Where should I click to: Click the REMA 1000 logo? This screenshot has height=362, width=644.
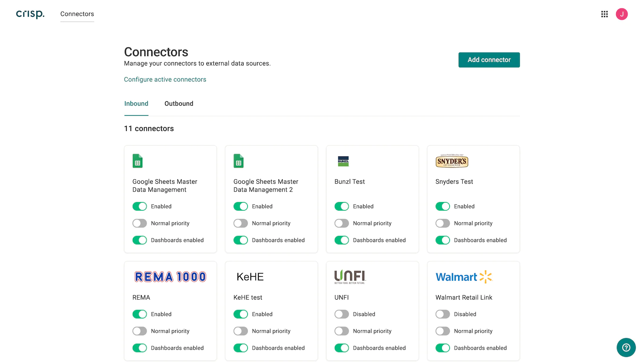tap(170, 277)
